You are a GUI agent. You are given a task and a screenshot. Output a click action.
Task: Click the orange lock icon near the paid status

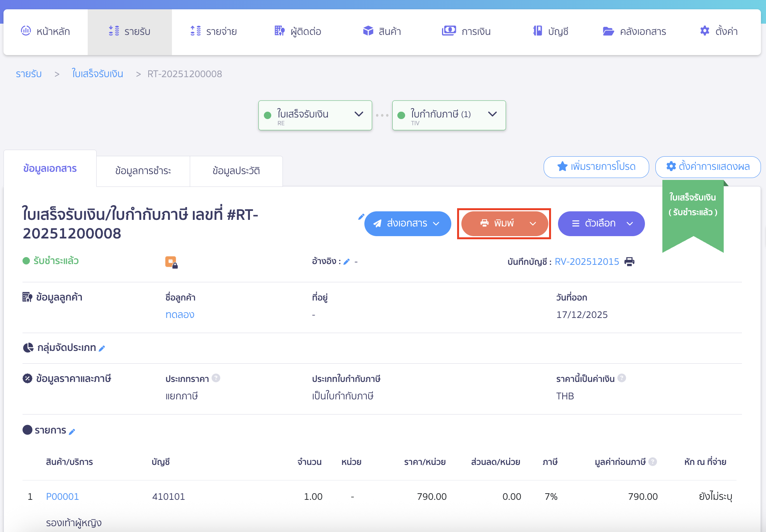pos(171,262)
